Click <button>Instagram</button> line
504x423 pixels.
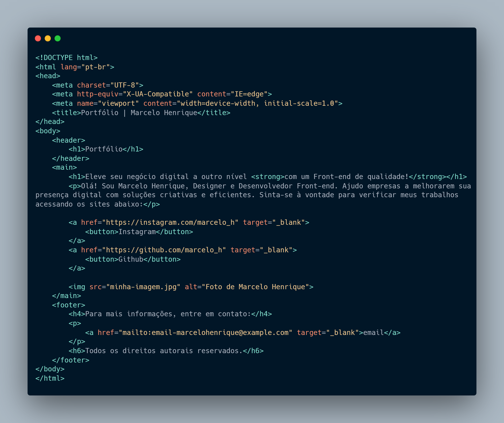(x=139, y=232)
